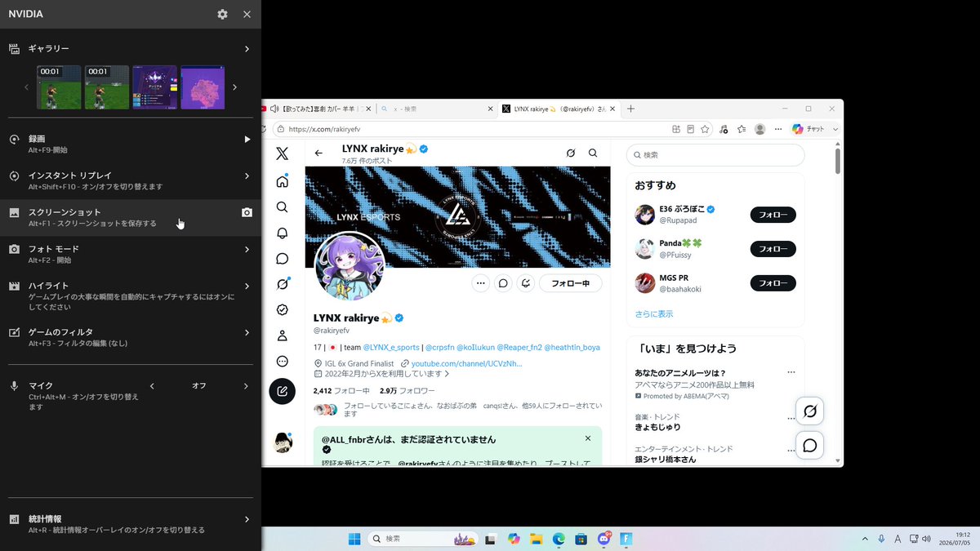Open Edge settings and more menu

[x=778, y=129]
